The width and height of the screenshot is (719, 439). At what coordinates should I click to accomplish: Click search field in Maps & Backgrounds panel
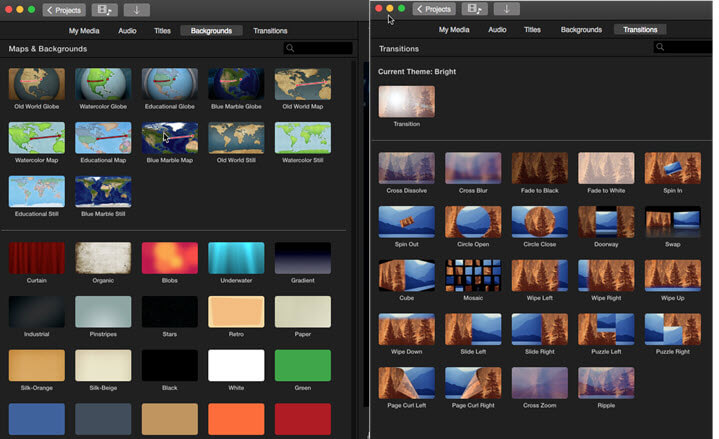click(318, 48)
